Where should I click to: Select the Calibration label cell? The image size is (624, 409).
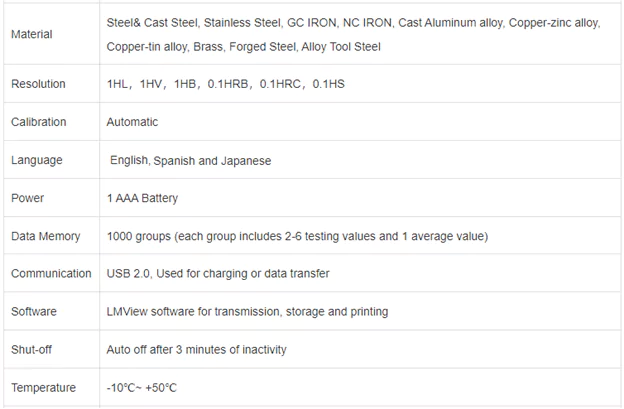pos(39,122)
